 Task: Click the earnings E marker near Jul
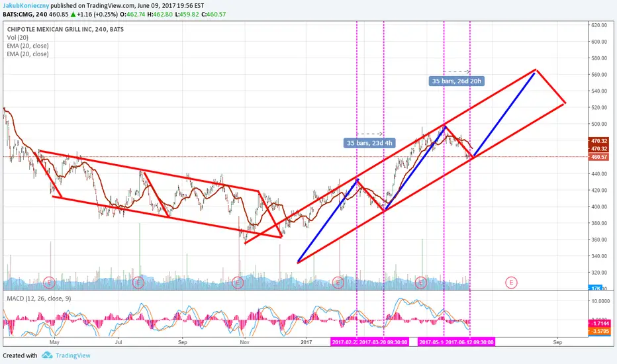click(138, 282)
